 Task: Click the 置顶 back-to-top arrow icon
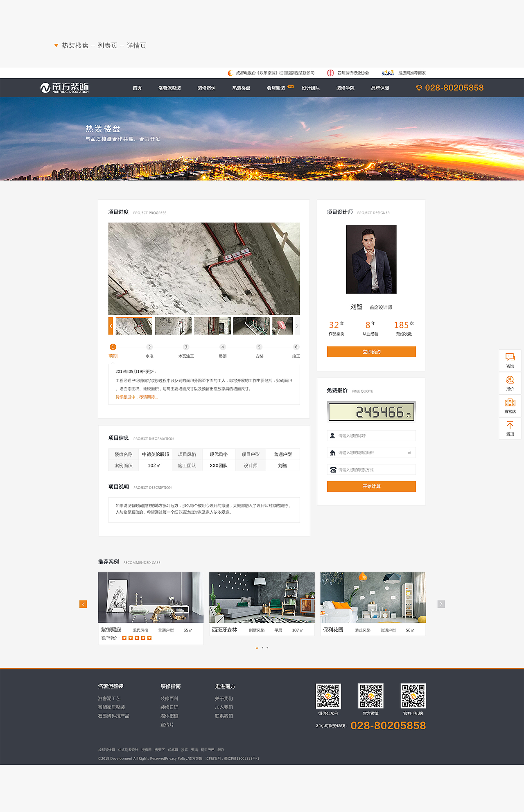coord(510,425)
